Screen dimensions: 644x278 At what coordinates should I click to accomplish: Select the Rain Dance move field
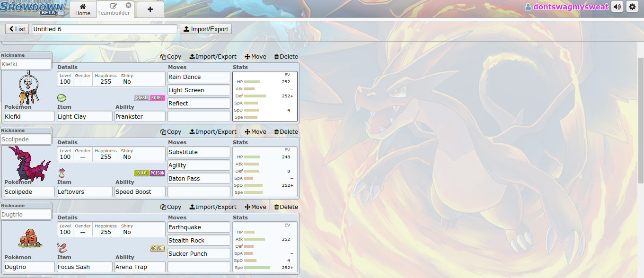[199, 77]
